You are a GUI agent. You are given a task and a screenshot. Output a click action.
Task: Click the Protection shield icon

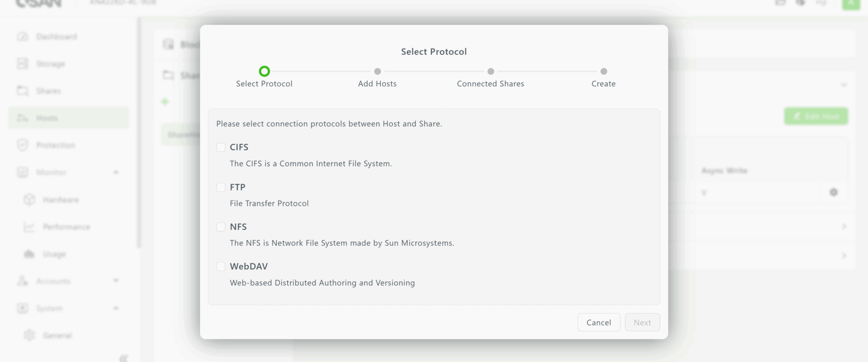click(23, 145)
